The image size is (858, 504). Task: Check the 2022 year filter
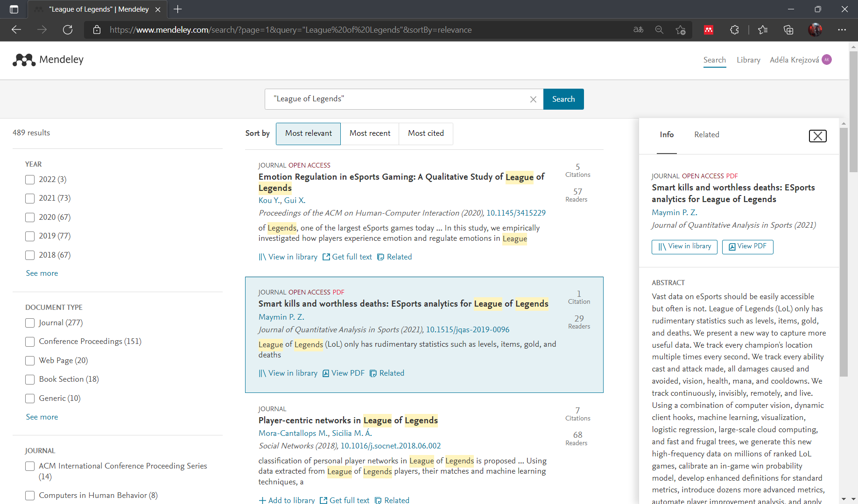click(x=30, y=180)
